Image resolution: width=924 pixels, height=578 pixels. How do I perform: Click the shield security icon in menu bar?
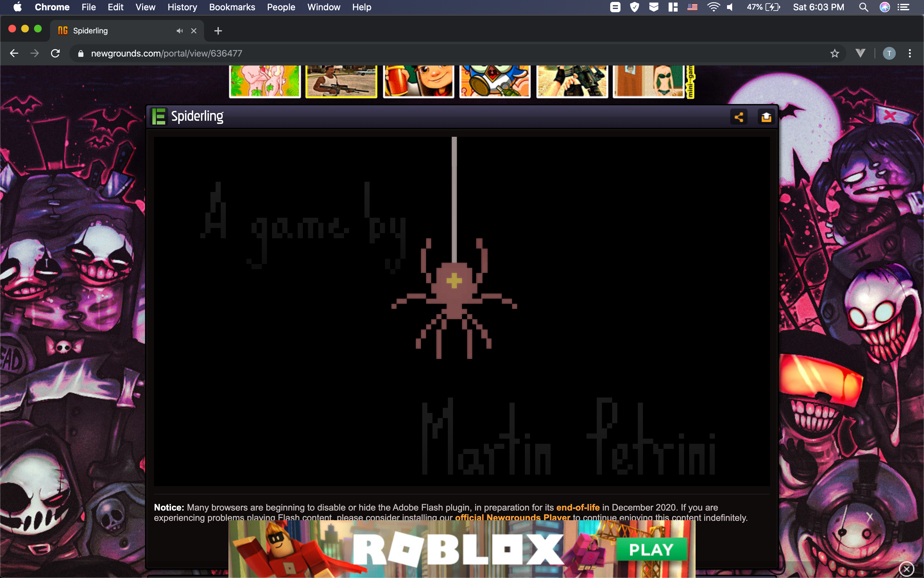pos(634,7)
